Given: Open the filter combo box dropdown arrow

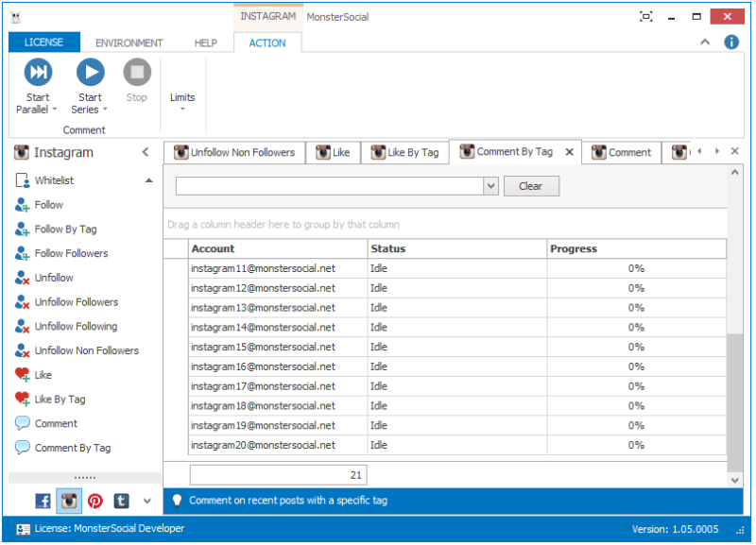Looking at the screenshot, I should coord(490,186).
